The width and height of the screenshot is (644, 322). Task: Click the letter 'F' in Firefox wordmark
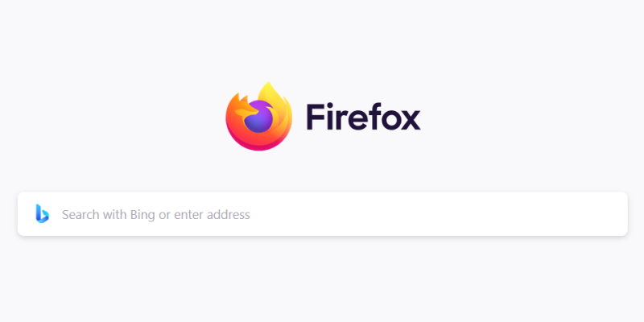[316, 117]
